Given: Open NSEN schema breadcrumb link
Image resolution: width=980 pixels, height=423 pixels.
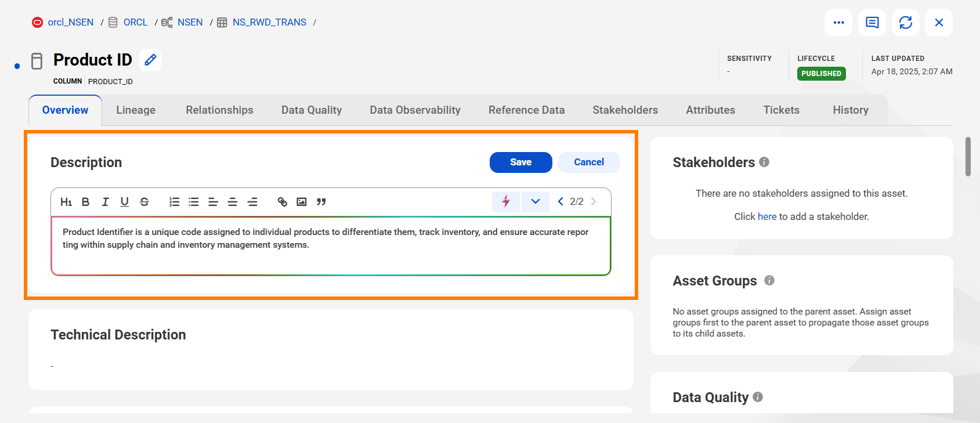Looking at the screenshot, I should (190, 22).
